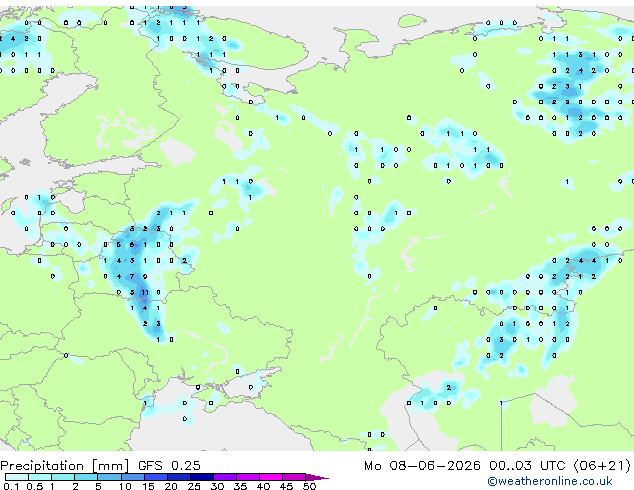Click the '50' legend scale label

click(x=310, y=486)
